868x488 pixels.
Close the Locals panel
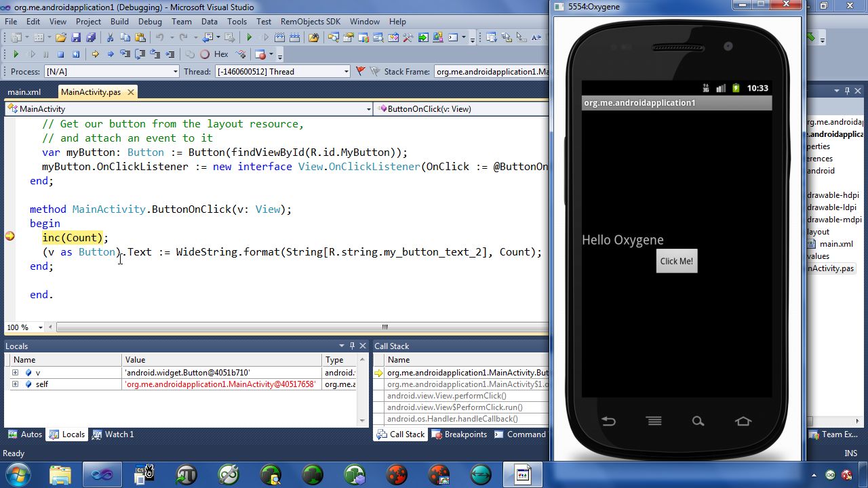coord(363,346)
